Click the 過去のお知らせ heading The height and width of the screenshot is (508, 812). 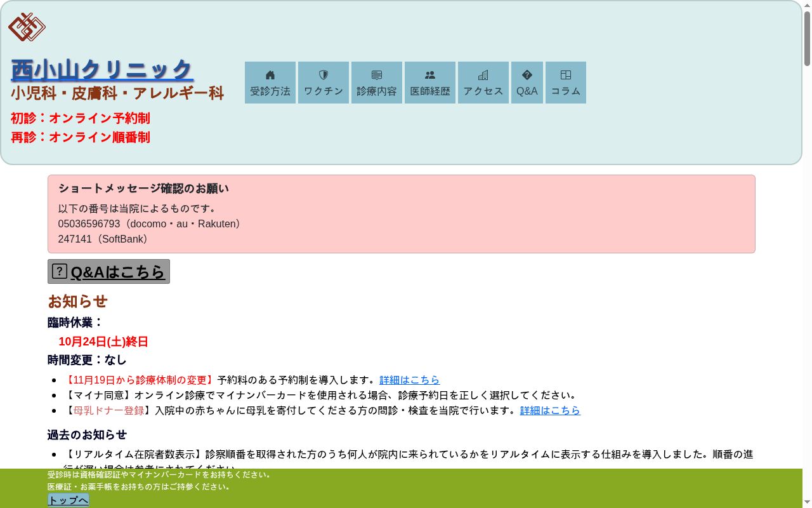87,435
